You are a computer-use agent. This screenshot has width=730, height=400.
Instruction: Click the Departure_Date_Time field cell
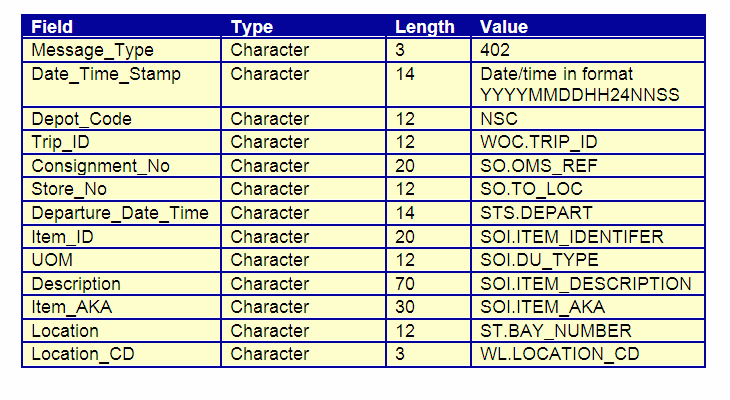coord(122,213)
